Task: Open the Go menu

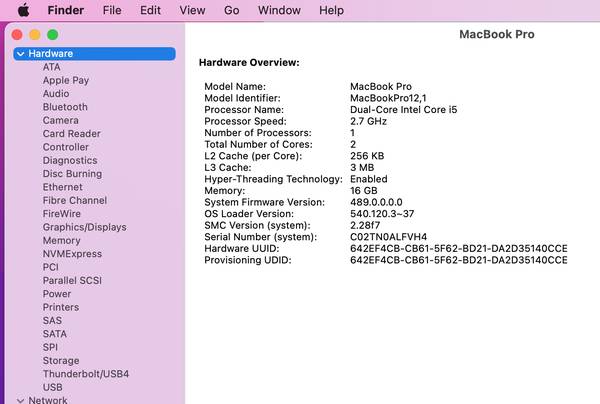Action: click(232, 10)
